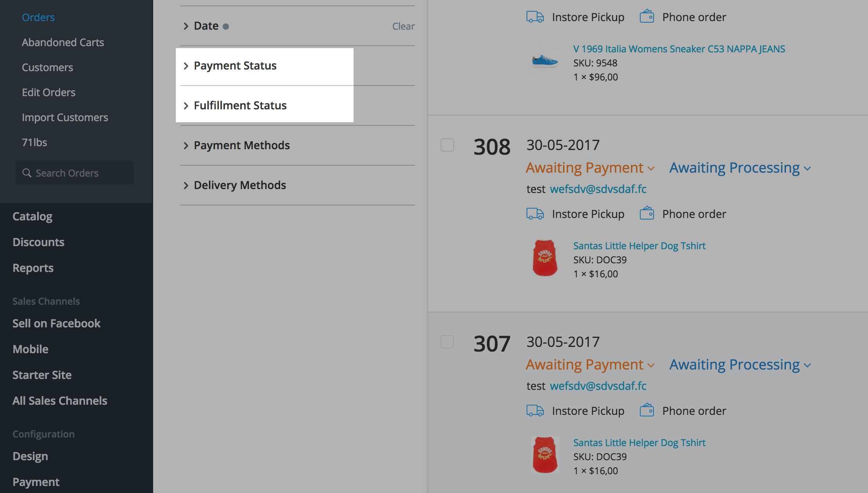Open the Catalog section in the sidebar
The image size is (868, 493).
click(32, 216)
